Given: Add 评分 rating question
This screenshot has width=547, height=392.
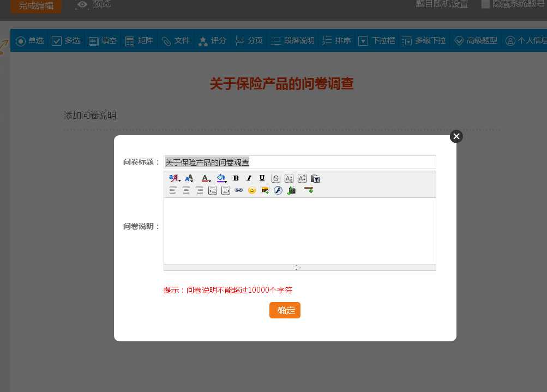Looking at the screenshot, I should [212, 41].
